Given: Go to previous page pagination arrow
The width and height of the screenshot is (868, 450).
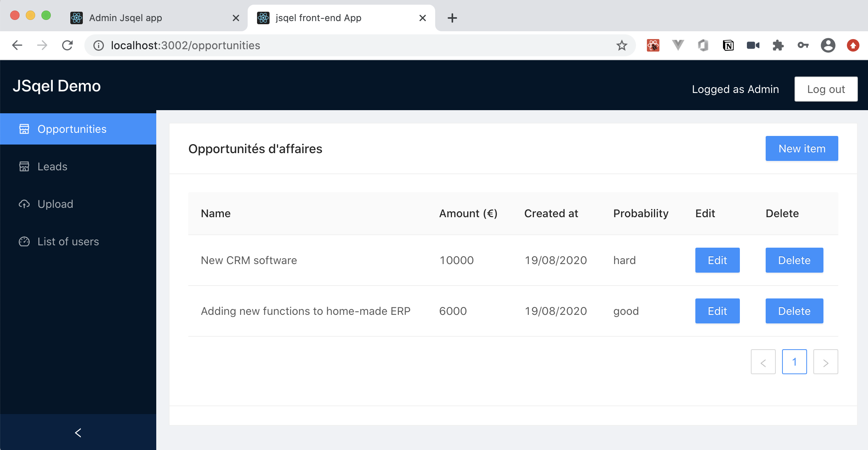Looking at the screenshot, I should point(763,362).
